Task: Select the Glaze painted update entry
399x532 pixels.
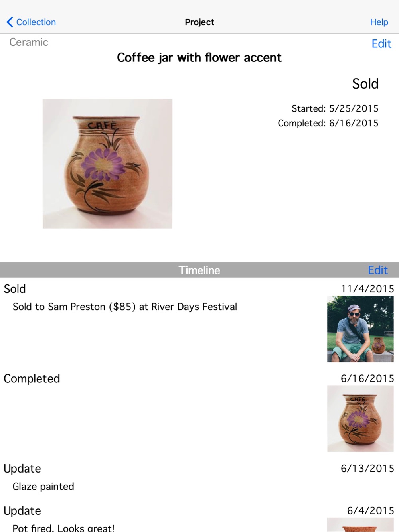Action: pos(199,479)
